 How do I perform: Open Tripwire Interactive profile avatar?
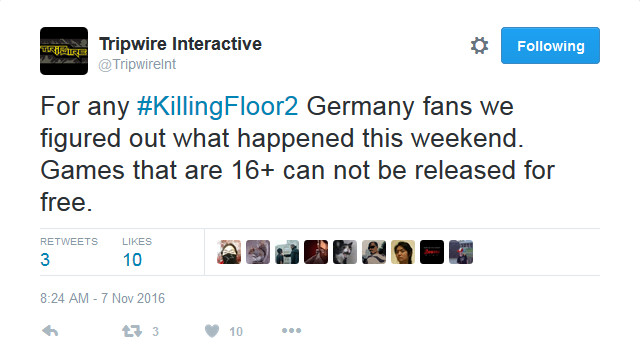(x=64, y=51)
